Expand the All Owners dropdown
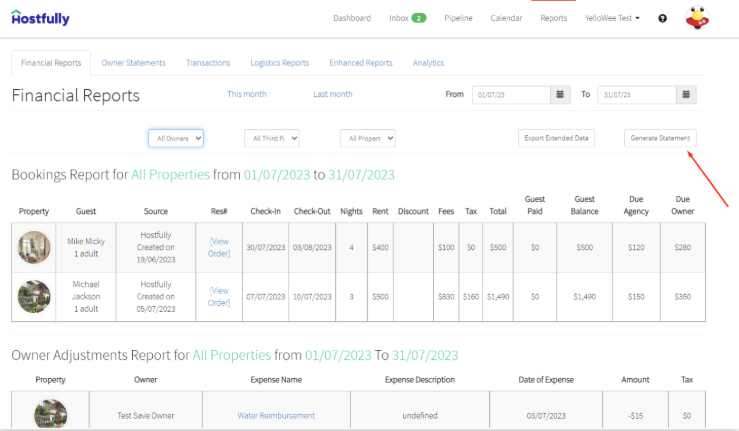 [176, 138]
